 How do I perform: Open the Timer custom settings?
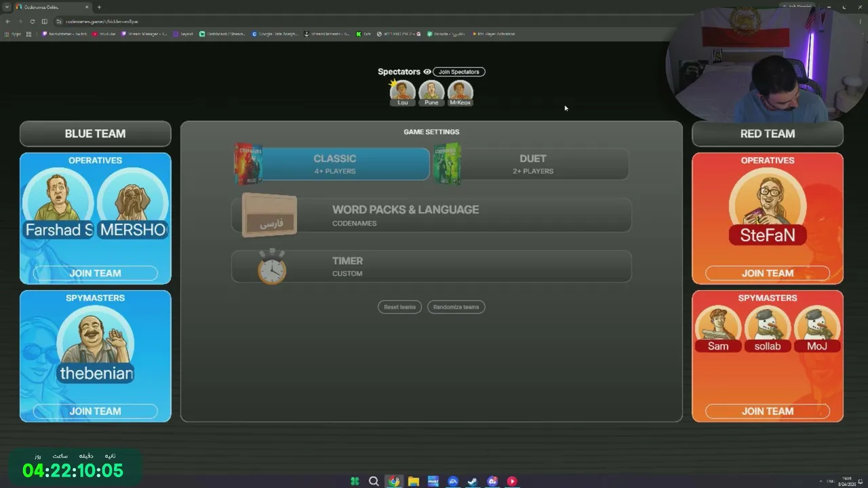pos(431,266)
